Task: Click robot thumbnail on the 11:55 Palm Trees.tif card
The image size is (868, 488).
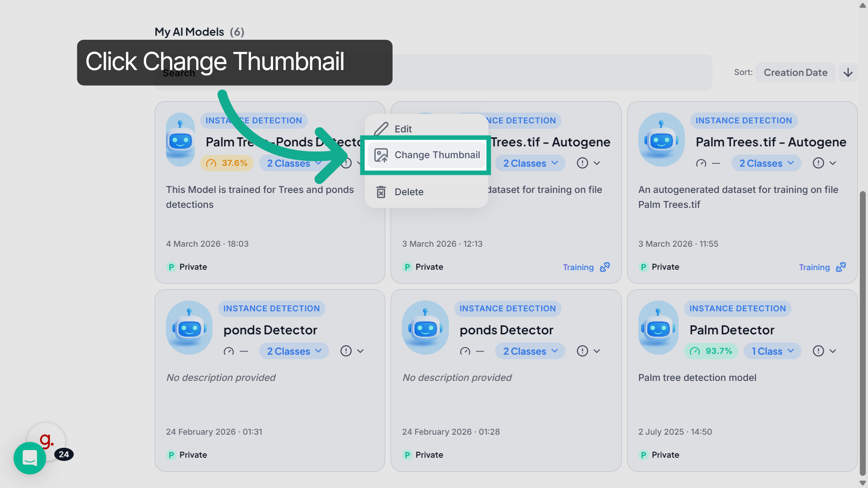Action: 661,140
